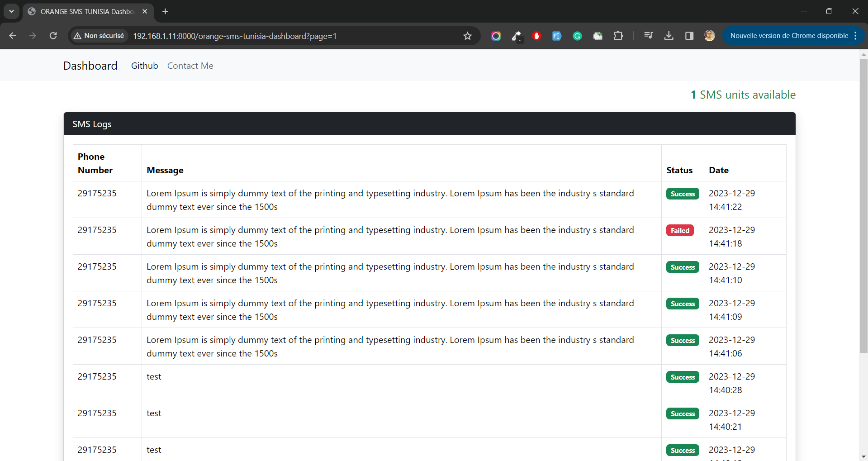Open the red adblock hand extension

pyautogui.click(x=536, y=36)
